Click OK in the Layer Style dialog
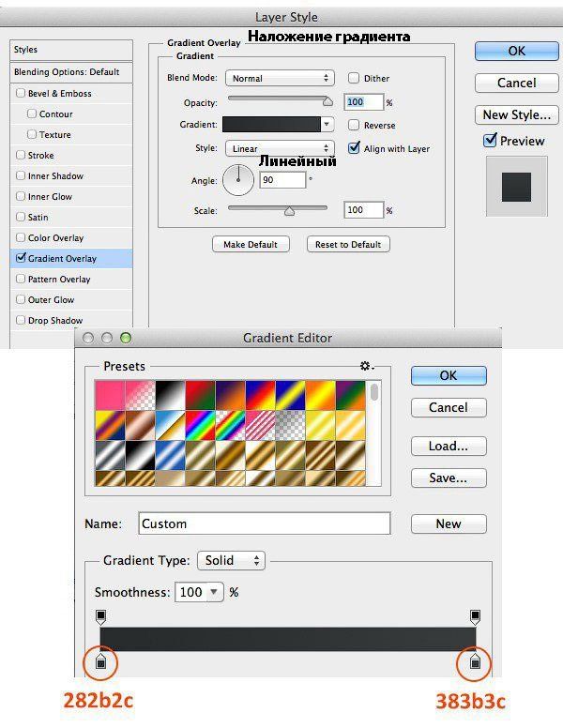The image size is (563, 728). tap(516, 51)
